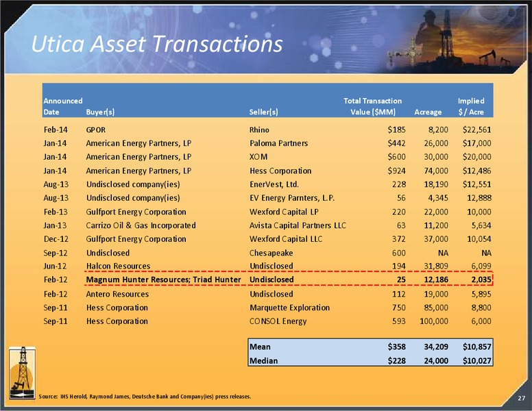
Task: Select the seller 'Paloma Partners'
Action: tap(278, 143)
